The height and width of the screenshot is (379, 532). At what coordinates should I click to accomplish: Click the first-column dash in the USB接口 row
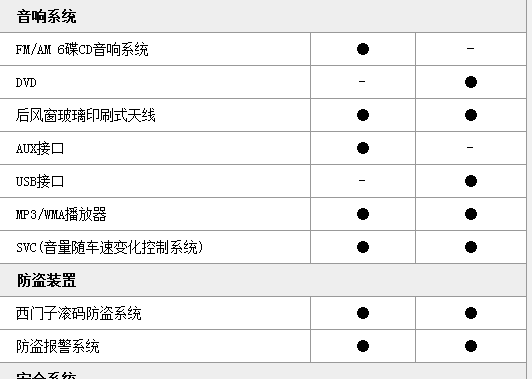[x=362, y=180]
